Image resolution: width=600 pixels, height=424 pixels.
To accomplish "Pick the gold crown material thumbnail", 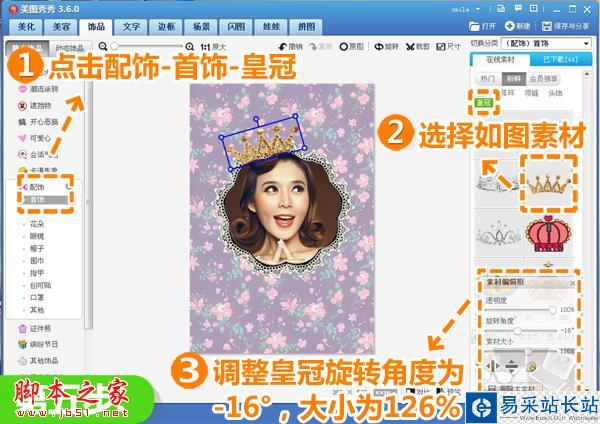I will pos(548,184).
